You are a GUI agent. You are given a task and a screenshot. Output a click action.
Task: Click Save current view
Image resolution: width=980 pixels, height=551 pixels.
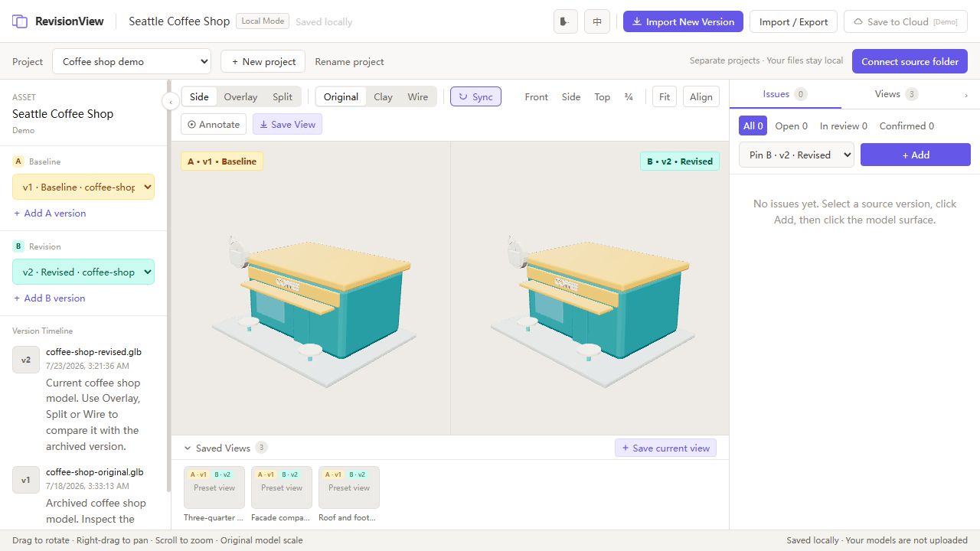665,448
